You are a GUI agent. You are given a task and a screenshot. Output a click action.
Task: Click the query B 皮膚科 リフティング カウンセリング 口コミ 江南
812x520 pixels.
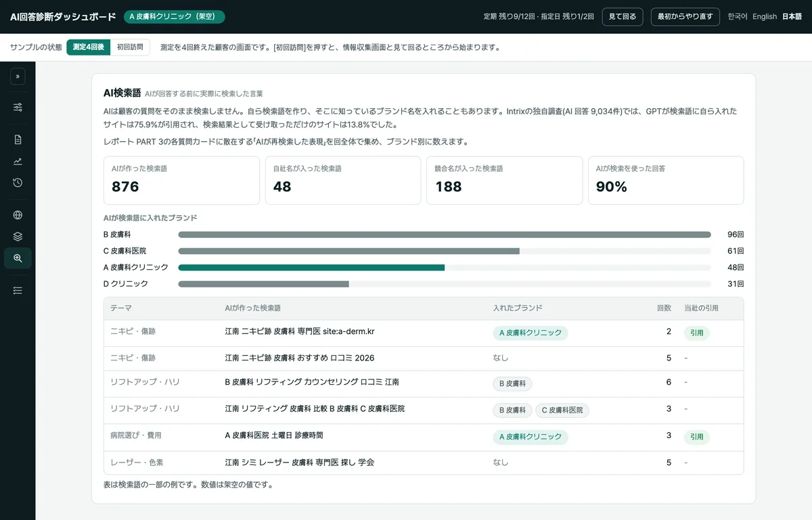point(312,382)
